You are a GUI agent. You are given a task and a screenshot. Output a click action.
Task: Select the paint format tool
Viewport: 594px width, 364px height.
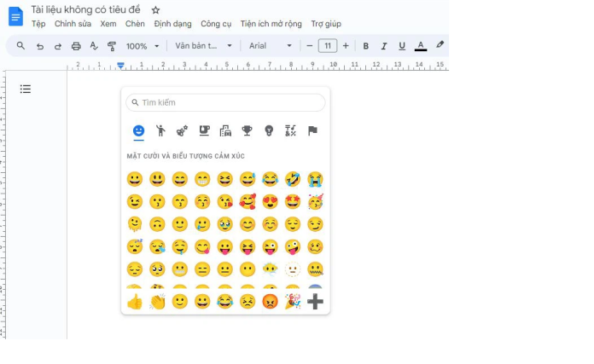pos(111,46)
